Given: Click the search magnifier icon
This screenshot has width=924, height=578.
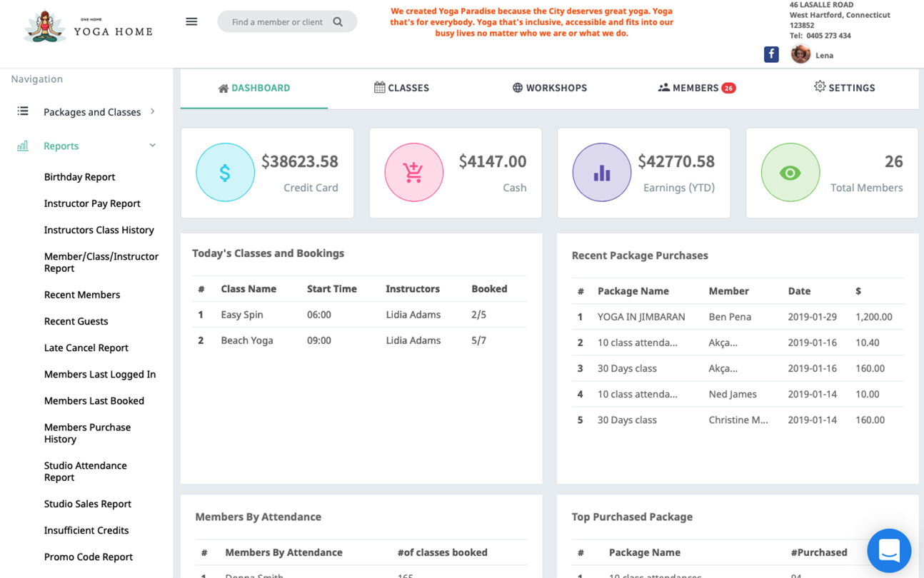Looking at the screenshot, I should point(338,22).
